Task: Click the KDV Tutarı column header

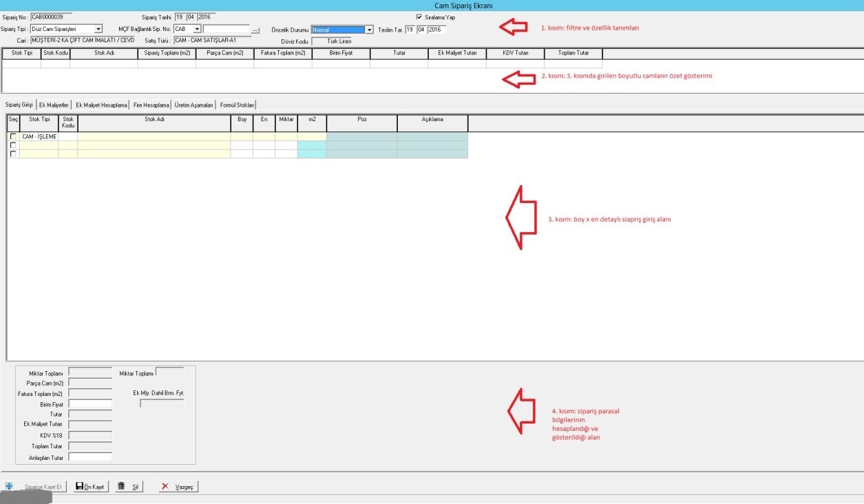Action: (515, 53)
